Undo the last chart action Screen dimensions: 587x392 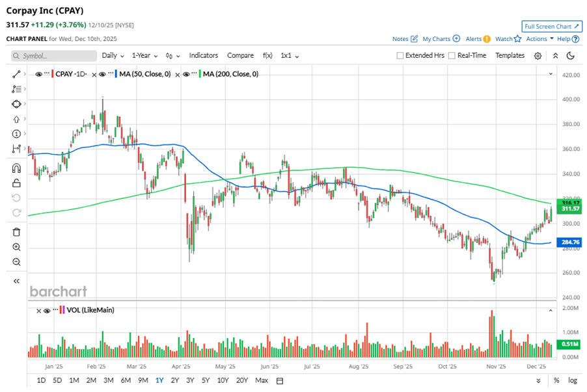click(x=16, y=198)
